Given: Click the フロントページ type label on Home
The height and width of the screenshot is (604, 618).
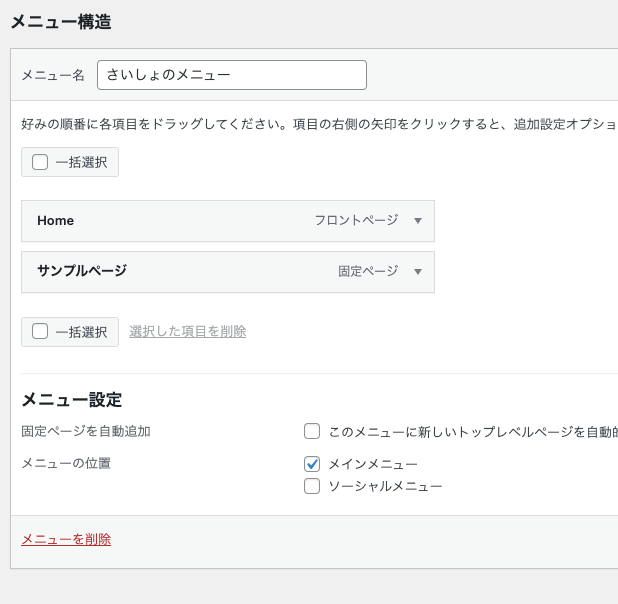Looking at the screenshot, I should point(356,221).
